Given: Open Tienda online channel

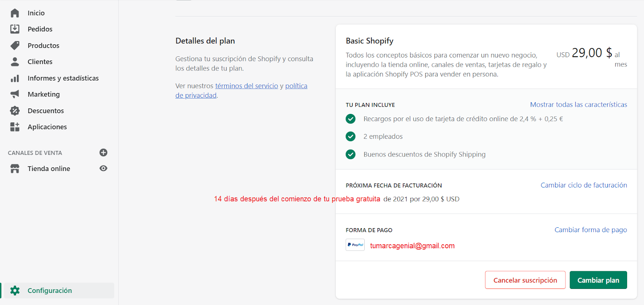Looking at the screenshot, I should tap(49, 169).
